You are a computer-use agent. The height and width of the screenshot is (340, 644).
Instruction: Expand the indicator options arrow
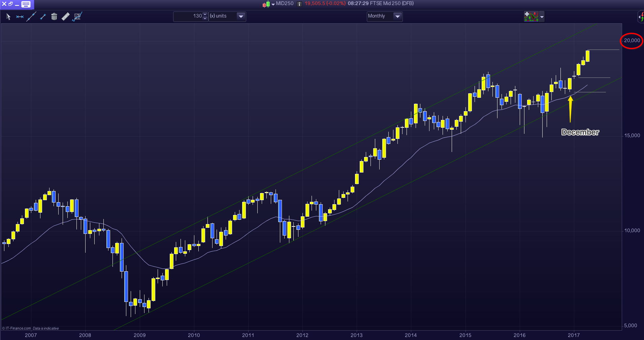click(542, 17)
